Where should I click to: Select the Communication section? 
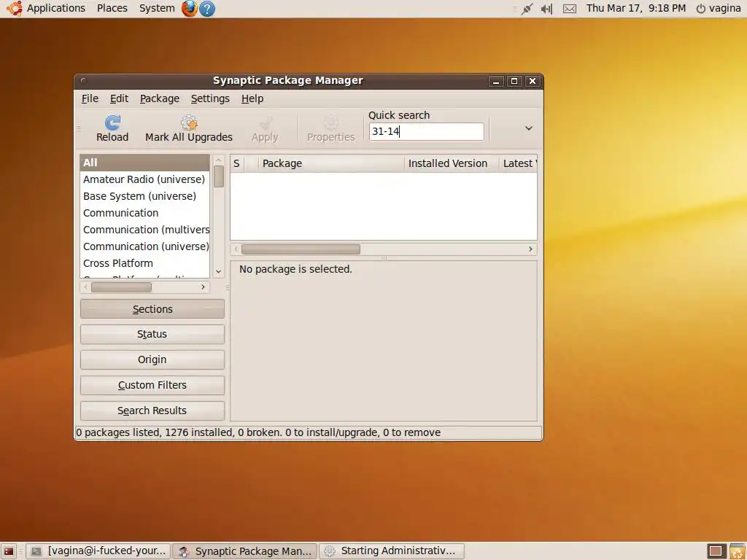click(x=145, y=213)
